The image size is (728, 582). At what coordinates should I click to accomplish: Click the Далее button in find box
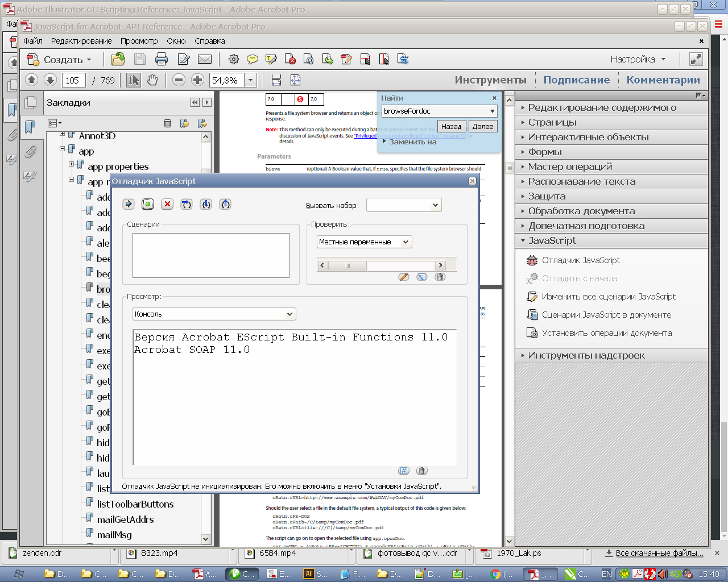click(483, 126)
